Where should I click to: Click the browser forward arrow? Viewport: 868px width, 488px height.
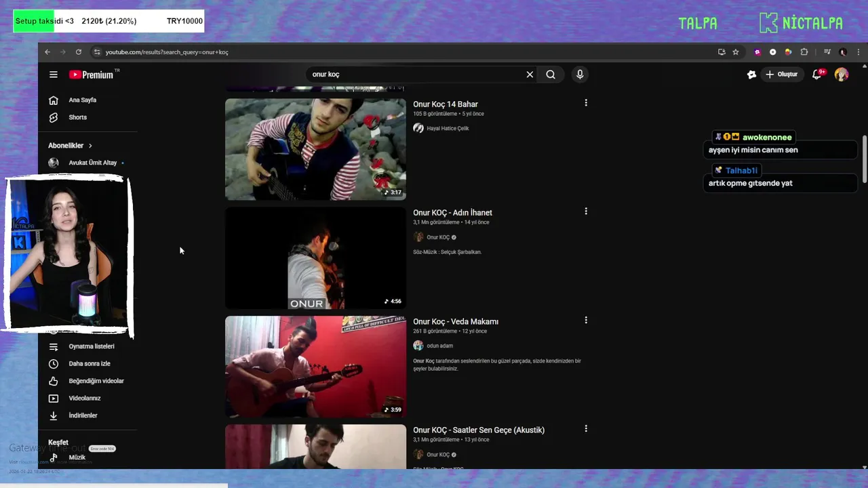63,52
